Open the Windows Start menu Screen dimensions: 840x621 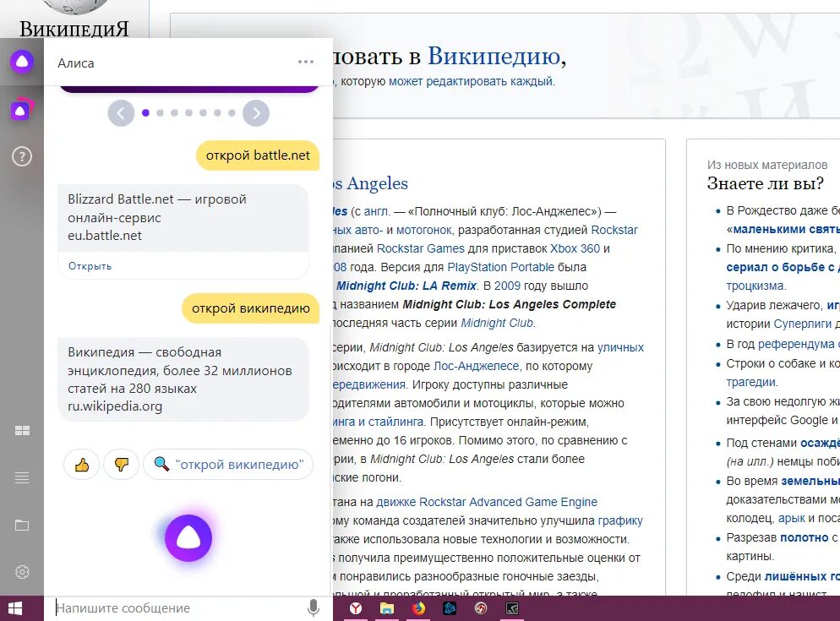(x=15, y=608)
